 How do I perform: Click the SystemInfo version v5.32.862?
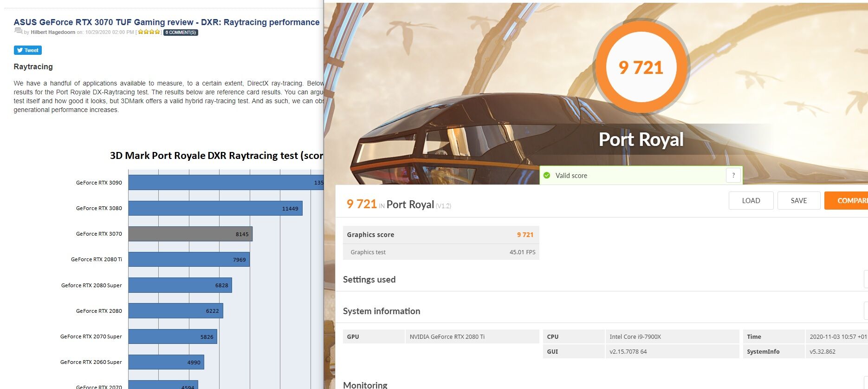pyautogui.click(x=823, y=351)
